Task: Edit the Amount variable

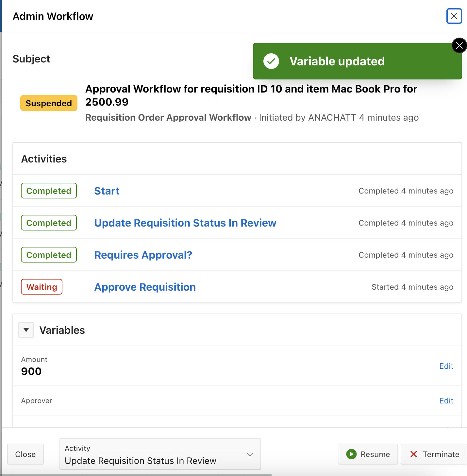Action: click(x=446, y=366)
